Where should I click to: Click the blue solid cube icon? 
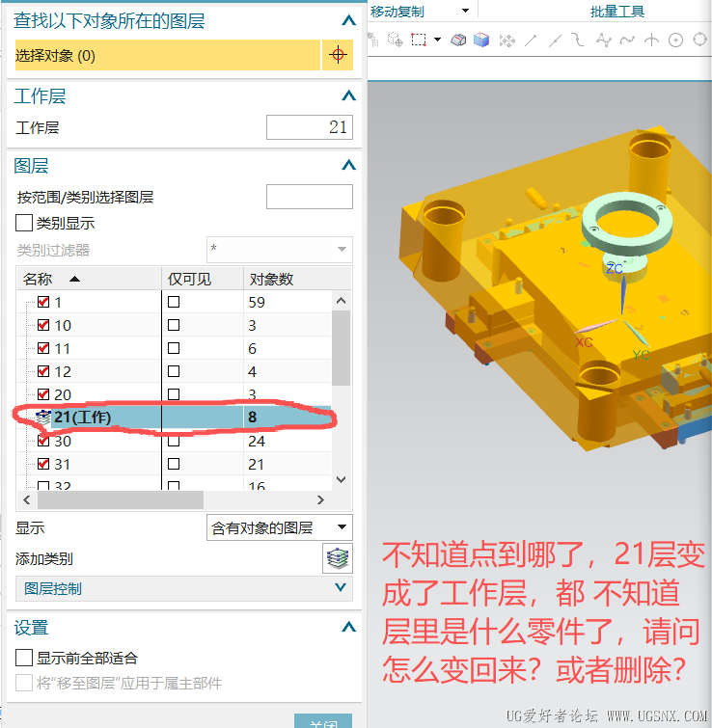coord(481,40)
